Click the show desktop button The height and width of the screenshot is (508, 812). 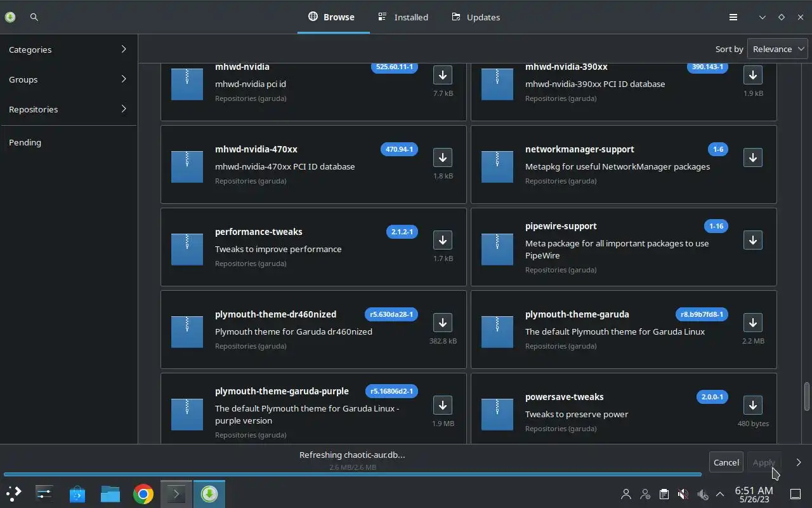[795, 494]
